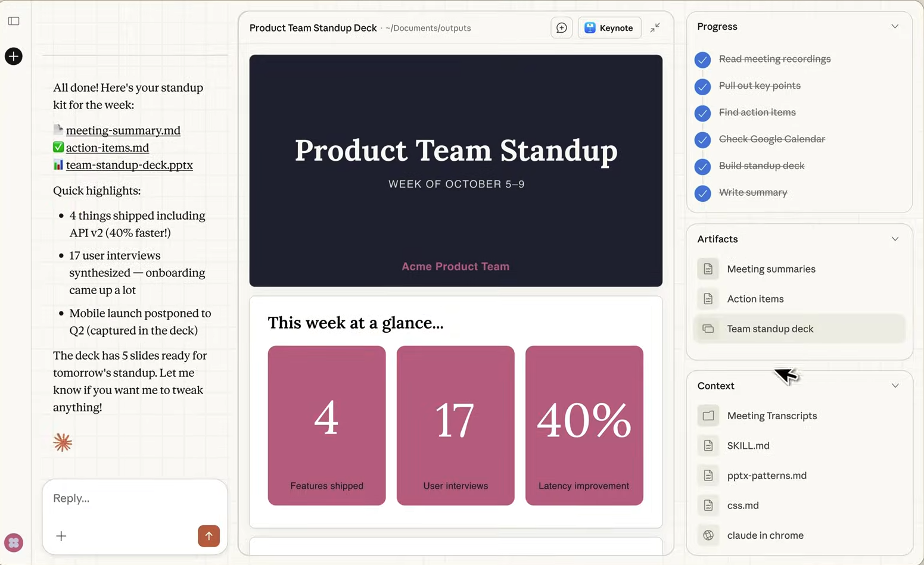Start a new chat with plus icon
Image resolution: width=924 pixels, height=565 pixels.
[14, 57]
